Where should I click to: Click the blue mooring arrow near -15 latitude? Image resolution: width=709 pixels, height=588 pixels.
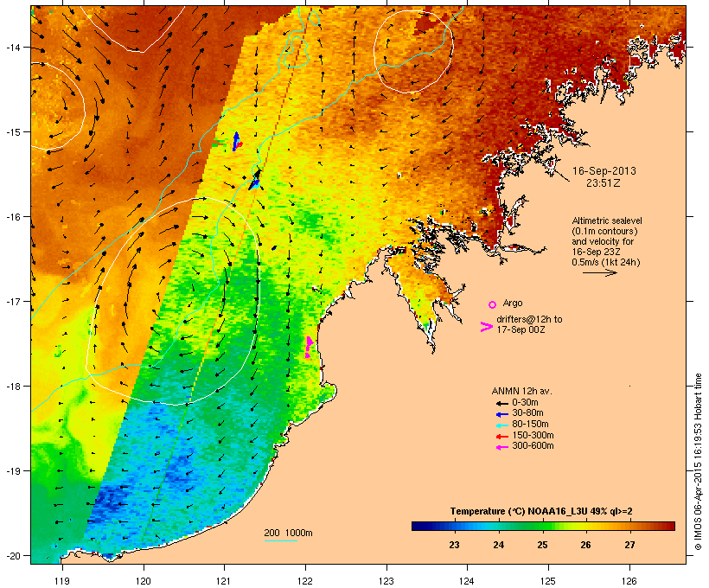click(236, 141)
